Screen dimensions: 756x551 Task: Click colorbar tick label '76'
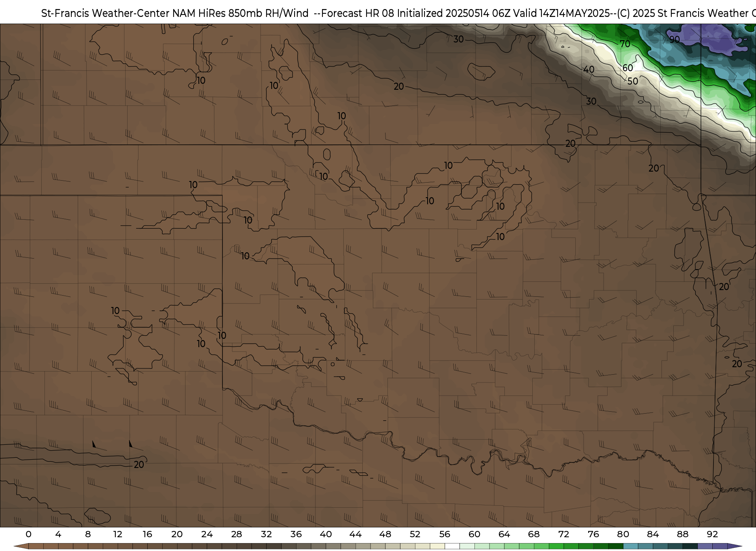pyautogui.click(x=593, y=534)
